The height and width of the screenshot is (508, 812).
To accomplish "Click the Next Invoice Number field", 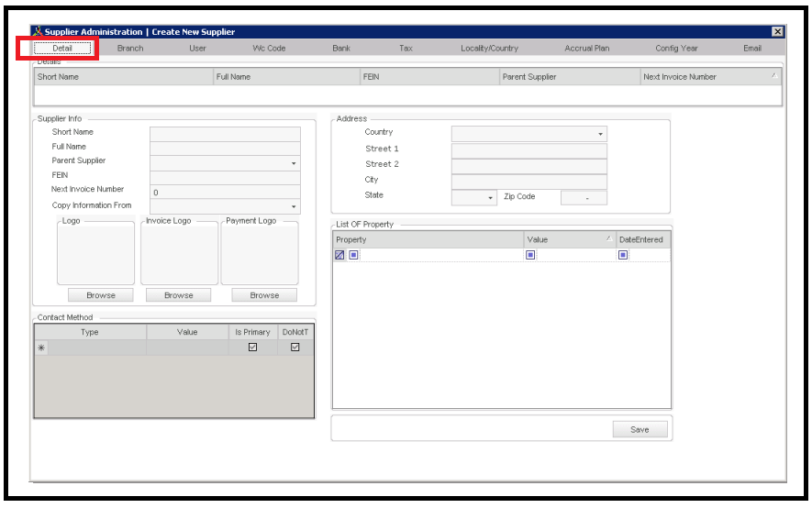I will point(226,193).
